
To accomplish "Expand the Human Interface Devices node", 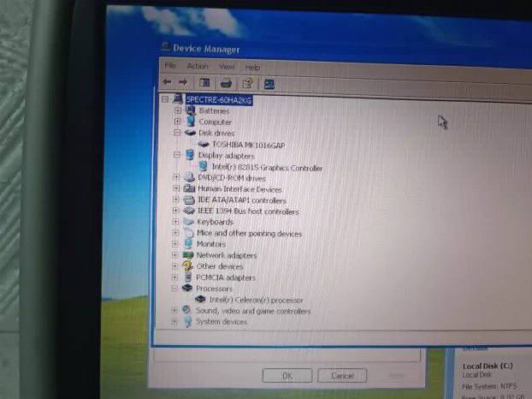I will point(175,188).
